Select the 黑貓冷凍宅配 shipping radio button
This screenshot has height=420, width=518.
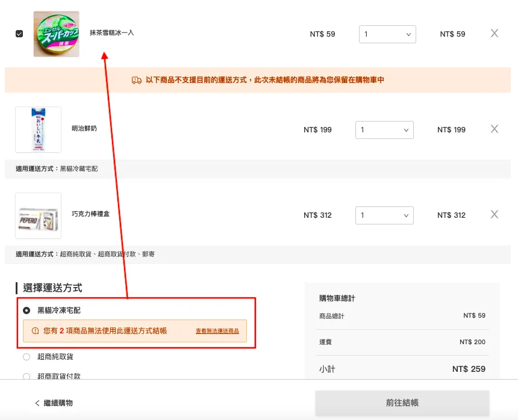click(x=27, y=310)
